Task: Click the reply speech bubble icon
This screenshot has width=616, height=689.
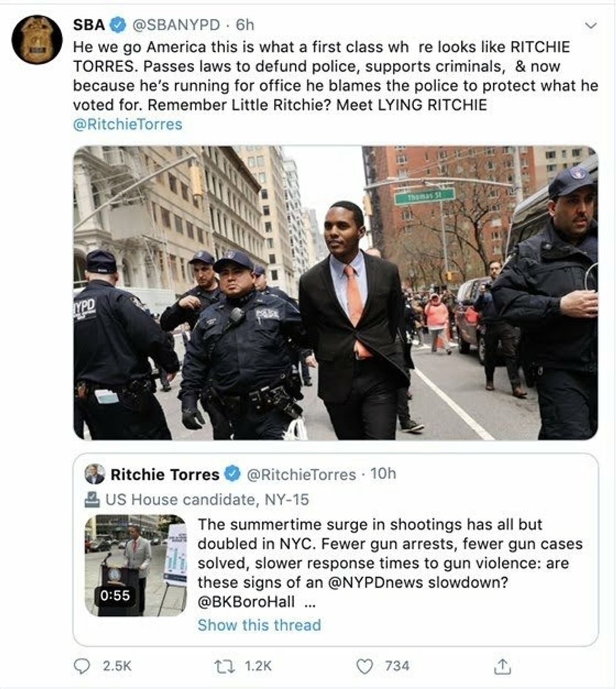Action: (x=82, y=666)
